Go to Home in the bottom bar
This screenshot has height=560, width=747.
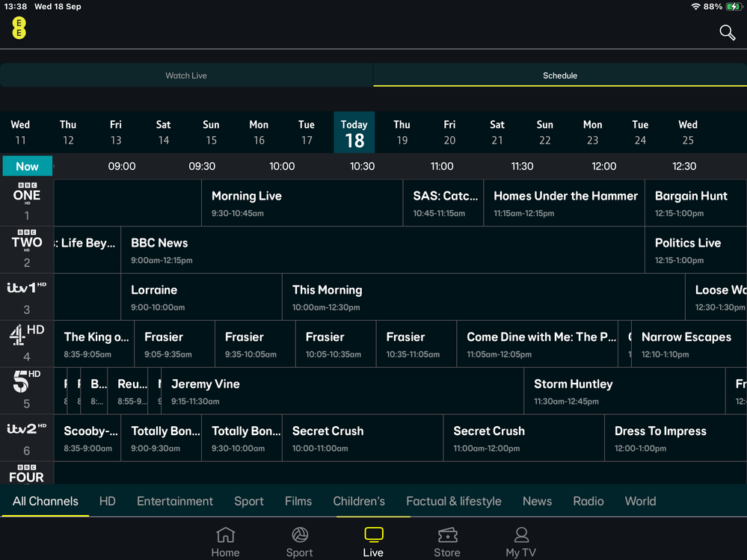click(x=225, y=542)
